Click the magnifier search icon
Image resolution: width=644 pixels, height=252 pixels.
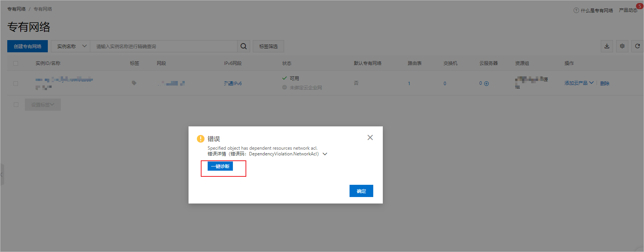244,46
